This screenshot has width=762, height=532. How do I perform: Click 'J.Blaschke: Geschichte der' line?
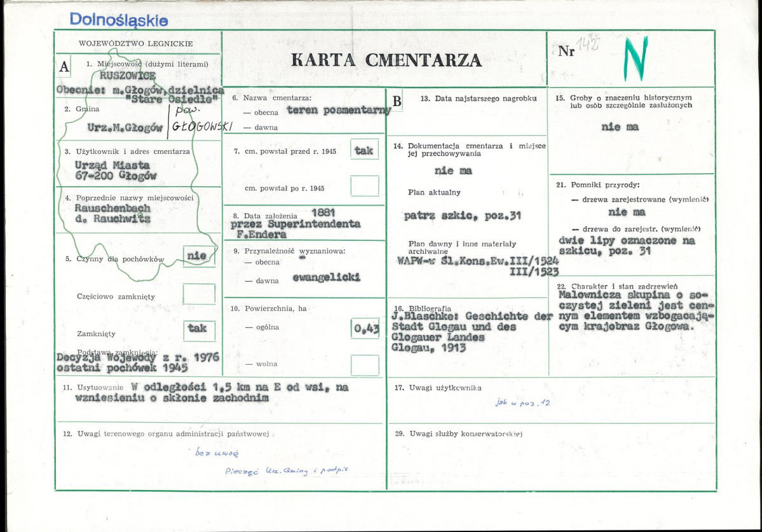coord(472,317)
